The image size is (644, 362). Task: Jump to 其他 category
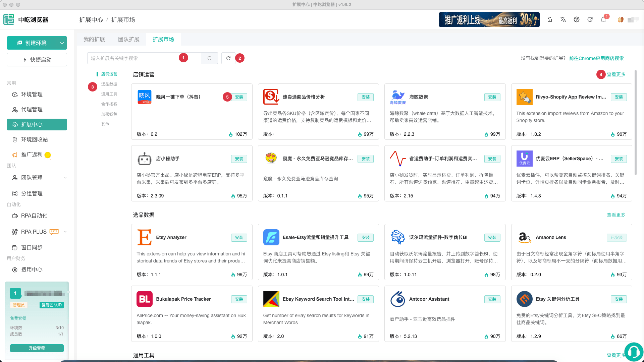click(105, 124)
